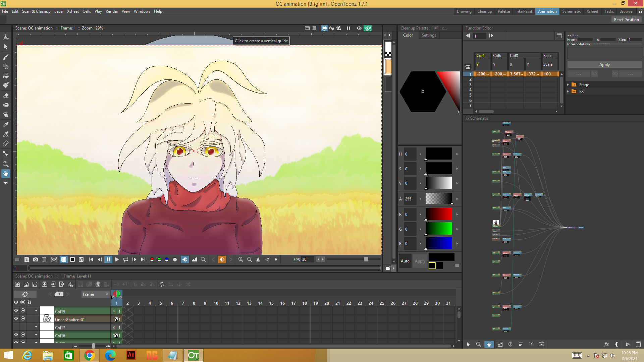This screenshot has width=644, height=362.
Task: Select the Style Picker eyedropper tool
Action: [6, 125]
